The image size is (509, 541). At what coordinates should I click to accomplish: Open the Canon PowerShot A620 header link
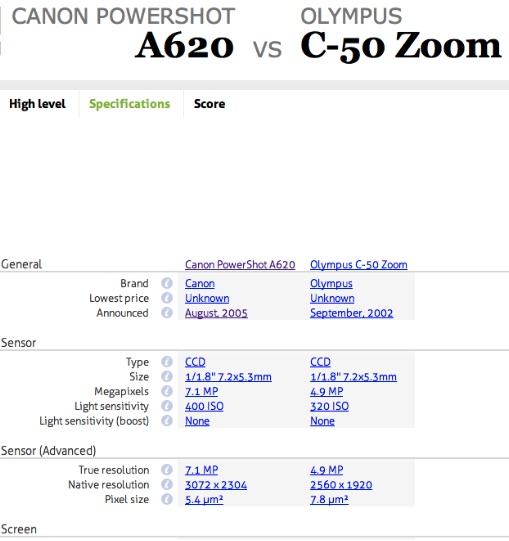[x=240, y=265]
